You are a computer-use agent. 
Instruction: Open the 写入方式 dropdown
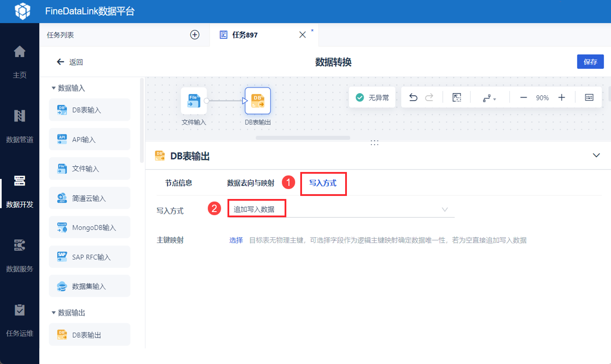341,209
